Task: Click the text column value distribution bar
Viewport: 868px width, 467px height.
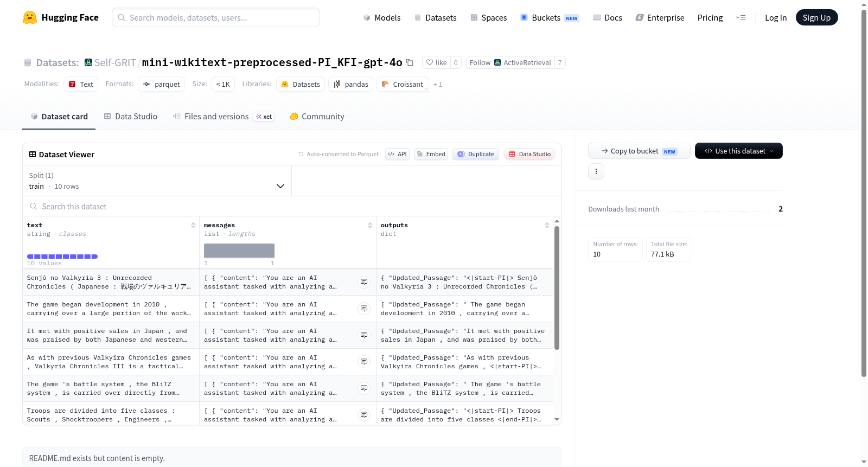Action: click(x=62, y=256)
